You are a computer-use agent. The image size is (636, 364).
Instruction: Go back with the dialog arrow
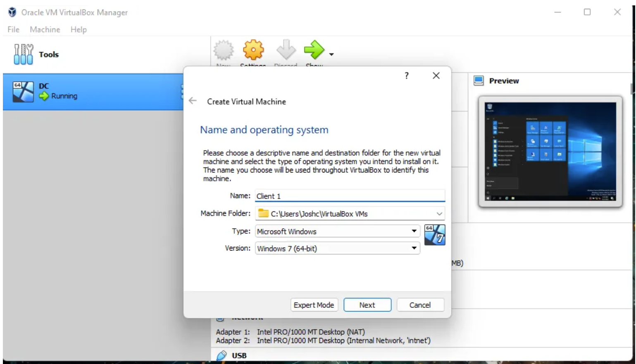pyautogui.click(x=193, y=101)
